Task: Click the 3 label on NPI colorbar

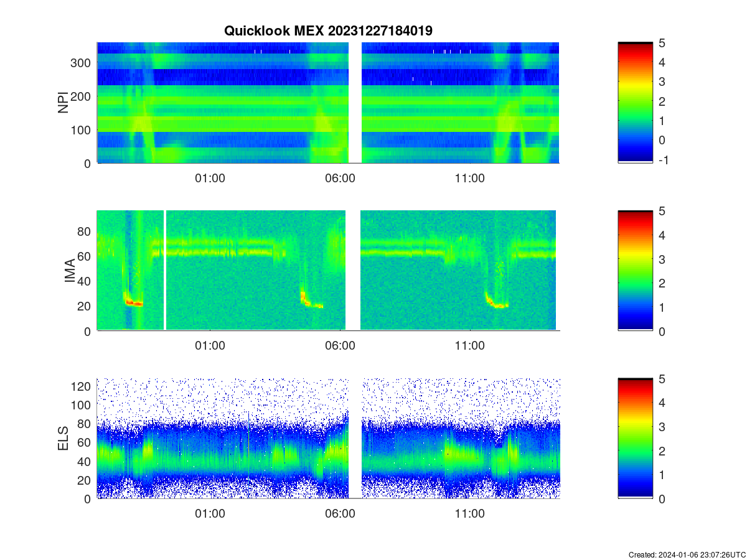Action: tap(662, 82)
